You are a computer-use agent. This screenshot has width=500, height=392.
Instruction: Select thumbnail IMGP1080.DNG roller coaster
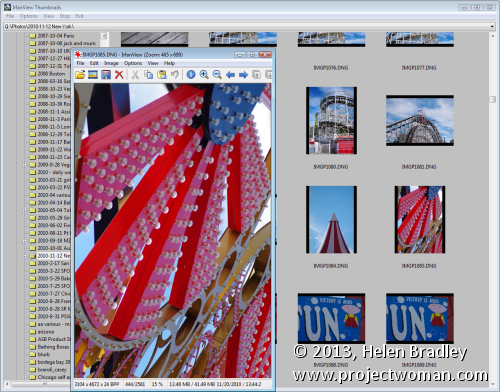[x=331, y=121]
